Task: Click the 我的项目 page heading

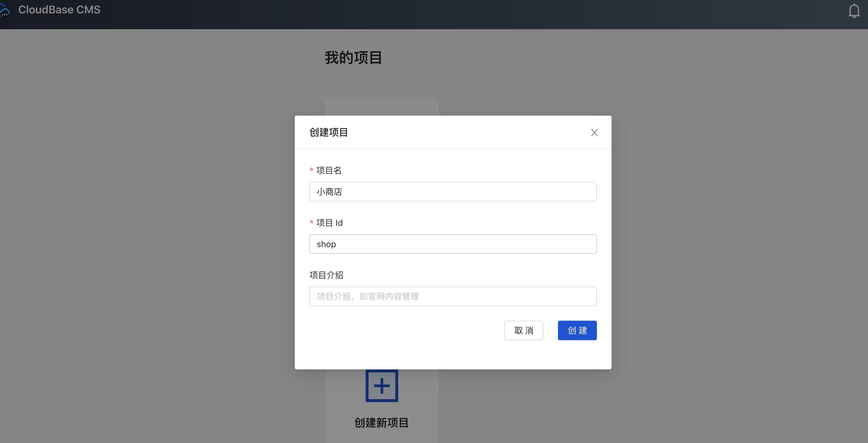Action: pyautogui.click(x=353, y=58)
